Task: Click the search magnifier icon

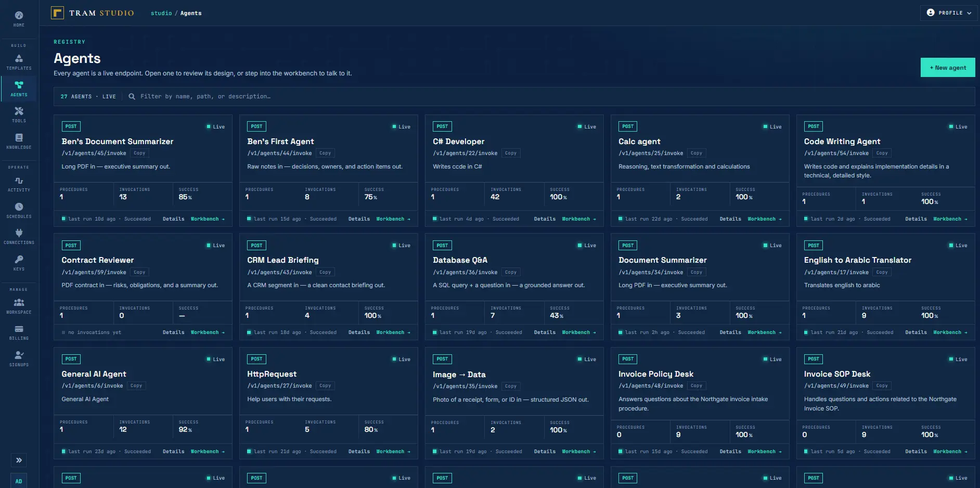Action: (132, 96)
